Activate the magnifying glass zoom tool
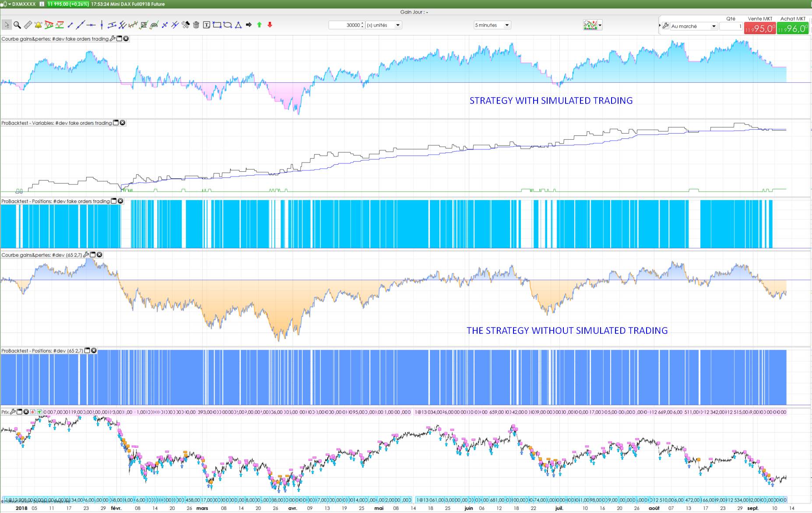The image size is (812, 513). (x=17, y=25)
